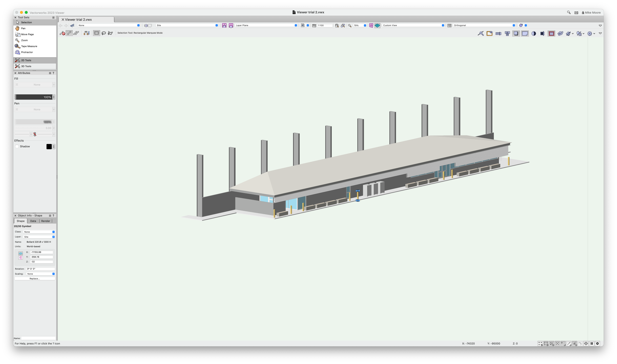Toggle the cyan Top/Plan view icon
The height and width of the screenshot is (364, 617).
(x=377, y=26)
